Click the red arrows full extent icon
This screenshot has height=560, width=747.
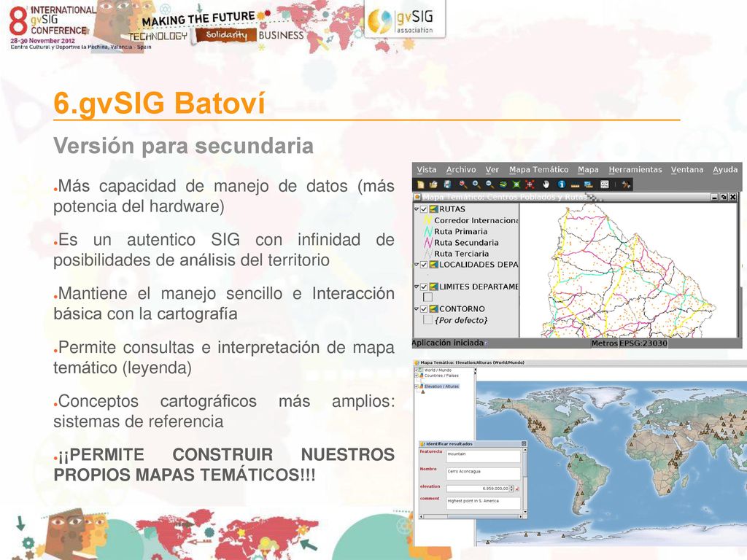(530, 184)
